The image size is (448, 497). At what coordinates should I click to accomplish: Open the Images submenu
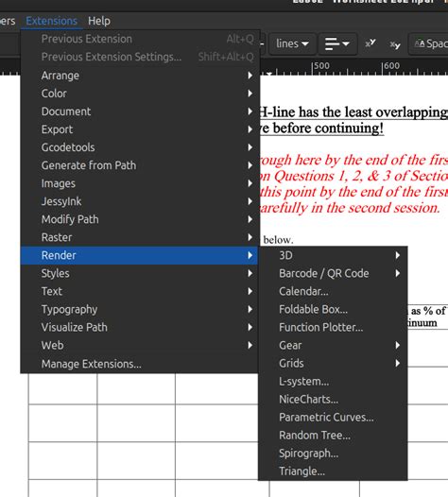pyautogui.click(x=140, y=183)
